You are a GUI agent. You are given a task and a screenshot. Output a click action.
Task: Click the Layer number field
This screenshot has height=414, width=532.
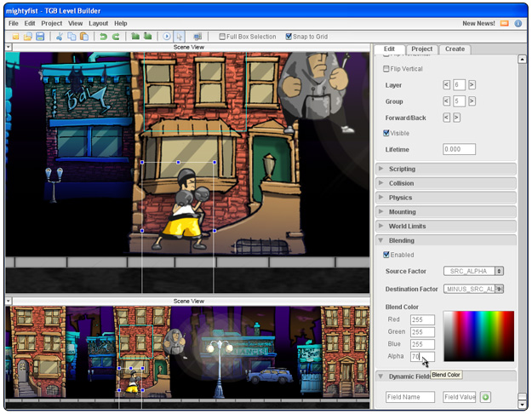coord(459,84)
